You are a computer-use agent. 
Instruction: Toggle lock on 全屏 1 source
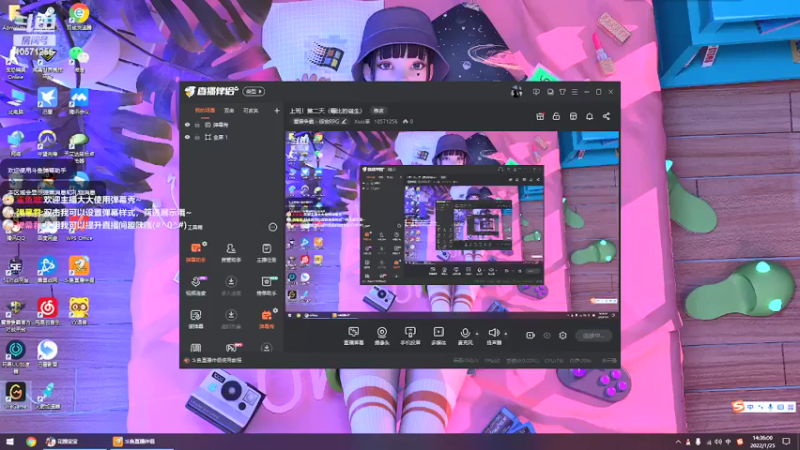(x=197, y=137)
